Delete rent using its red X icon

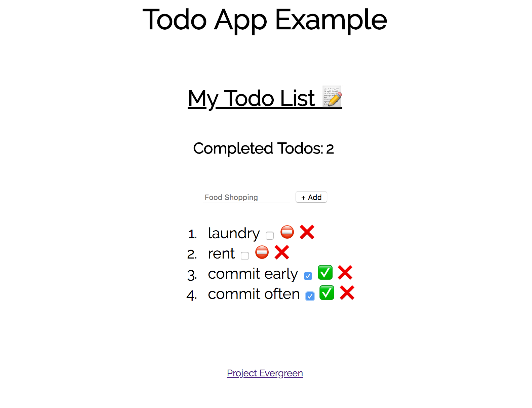pyautogui.click(x=282, y=252)
